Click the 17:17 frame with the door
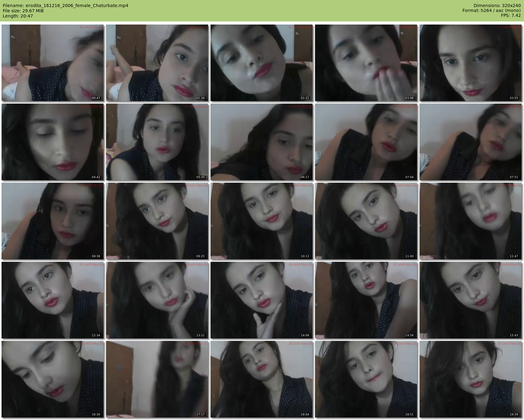This screenshot has width=524, height=420. point(157,379)
